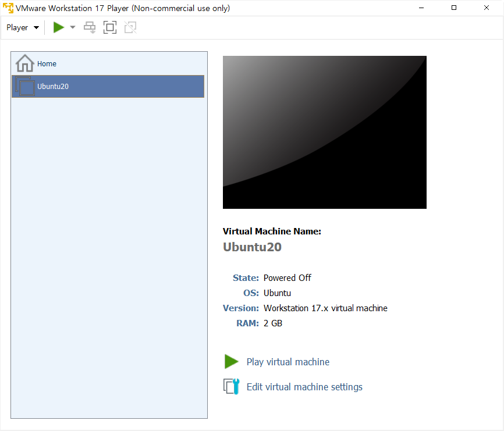Click the Unity mode toolbar icon
The height and width of the screenshot is (431, 504).
pos(130,27)
